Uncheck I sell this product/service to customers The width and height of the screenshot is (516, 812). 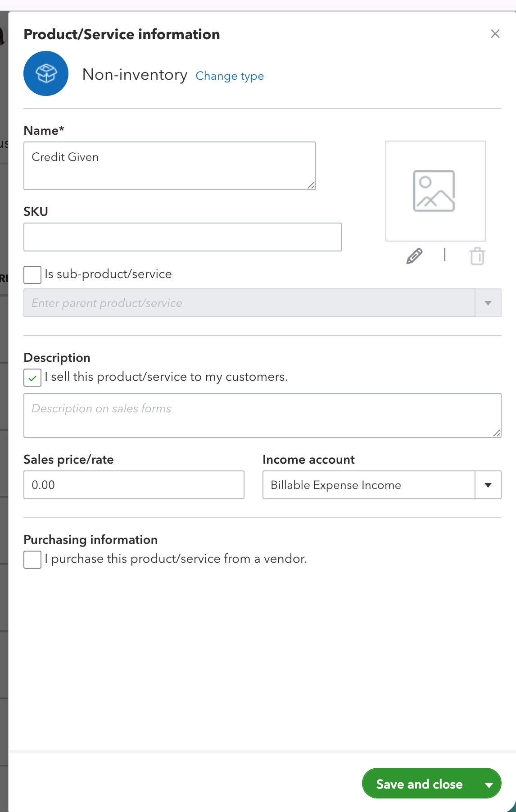[32, 378]
